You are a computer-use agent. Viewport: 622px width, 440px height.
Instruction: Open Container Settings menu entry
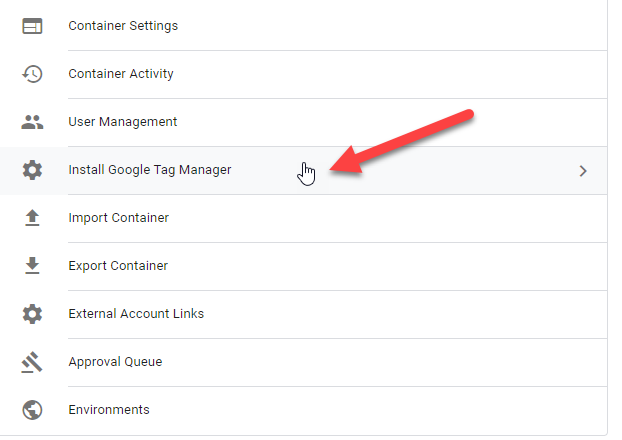pyautogui.click(x=303, y=25)
